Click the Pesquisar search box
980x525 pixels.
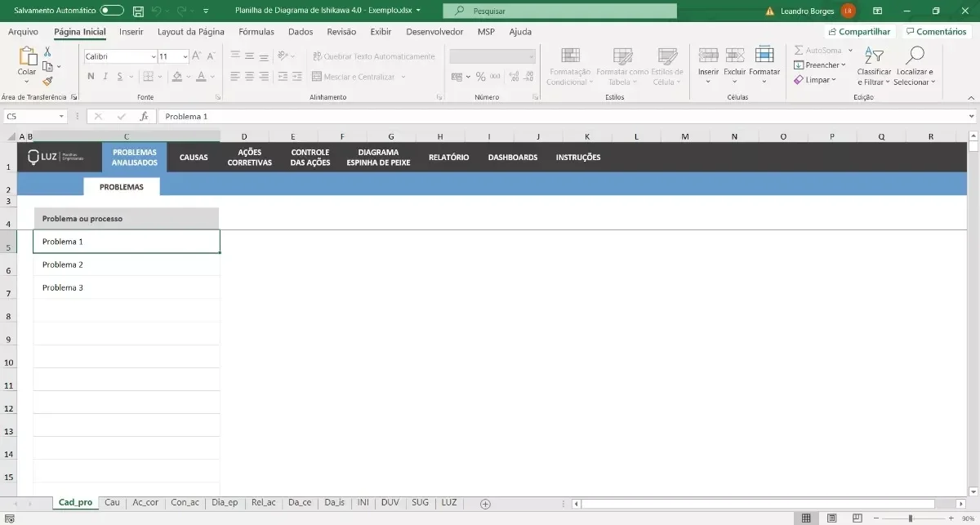[x=560, y=11]
